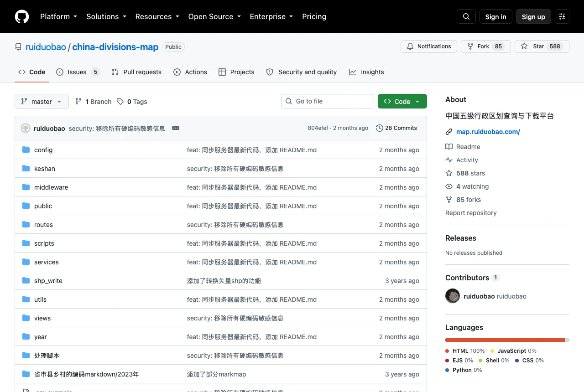The image size is (584, 392).
Task: Open commit hash 804efef
Action: [318, 128]
